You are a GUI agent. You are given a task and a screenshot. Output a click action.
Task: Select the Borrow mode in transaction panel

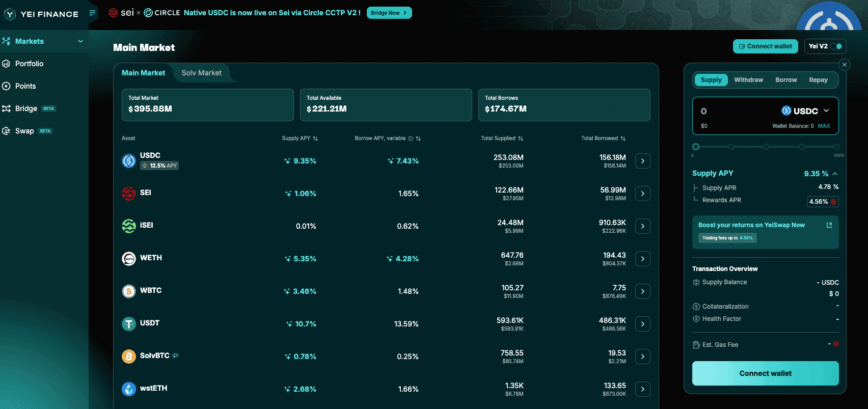click(x=785, y=80)
